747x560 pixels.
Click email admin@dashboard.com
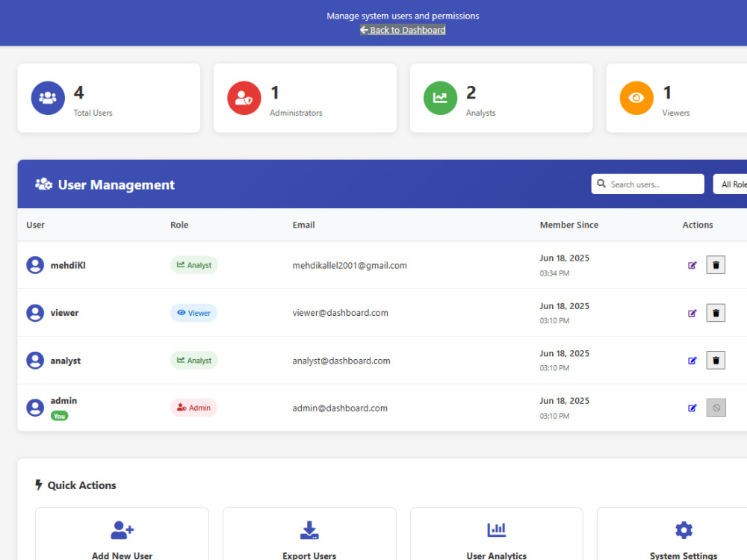click(340, 408)
